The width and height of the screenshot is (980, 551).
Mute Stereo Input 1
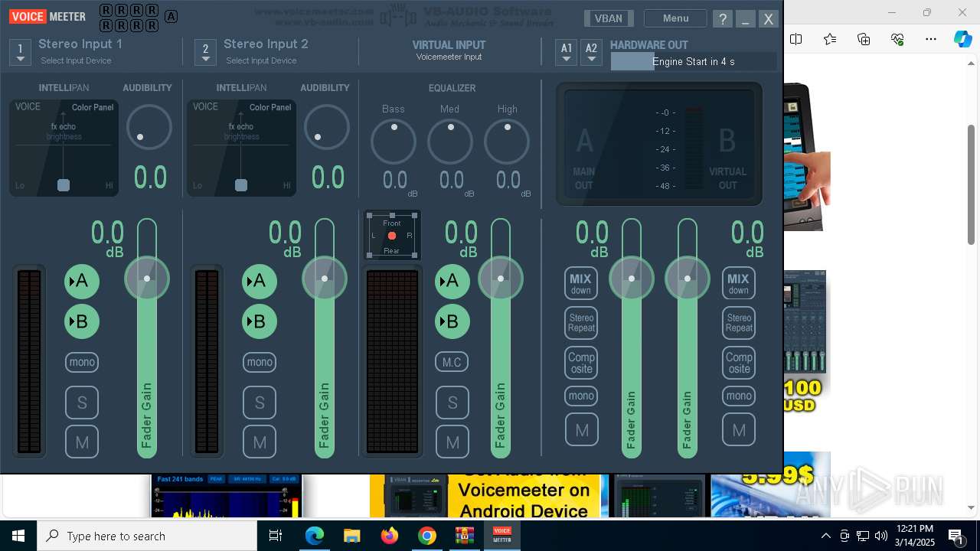click(x=82, y=442)
